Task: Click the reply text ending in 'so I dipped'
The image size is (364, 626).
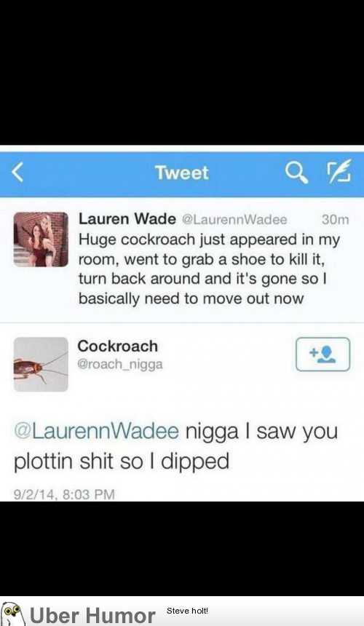Action: 175,447
